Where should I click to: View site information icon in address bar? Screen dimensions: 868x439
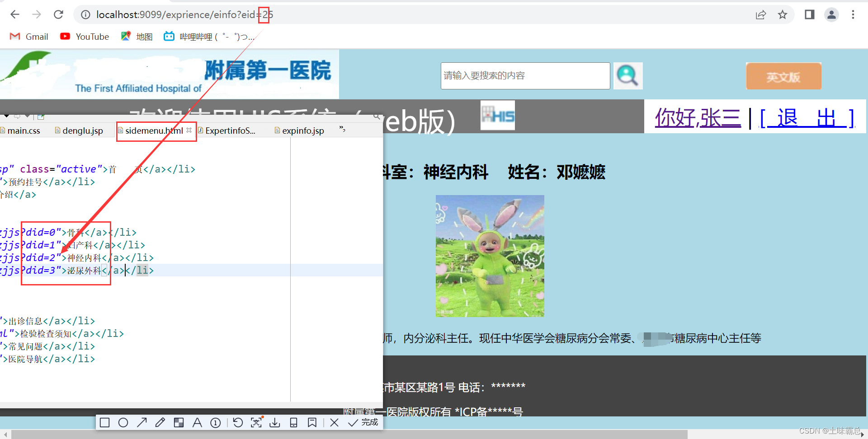tap(85, 15)
